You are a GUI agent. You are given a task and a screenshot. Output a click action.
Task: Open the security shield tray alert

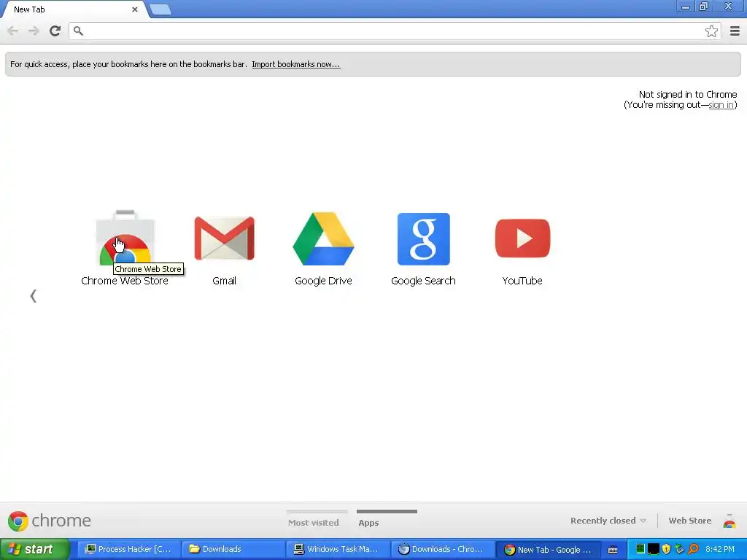[x=667, y=549]
